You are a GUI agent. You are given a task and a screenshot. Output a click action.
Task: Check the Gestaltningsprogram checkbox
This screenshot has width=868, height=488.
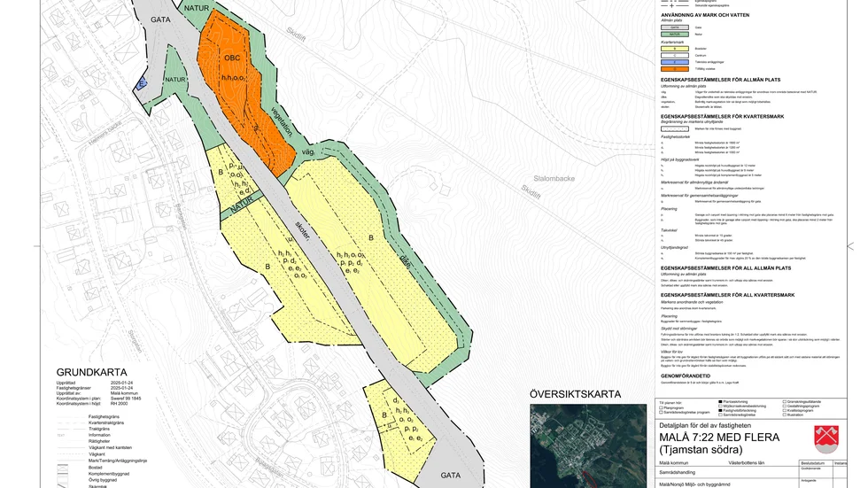[785, 407]
